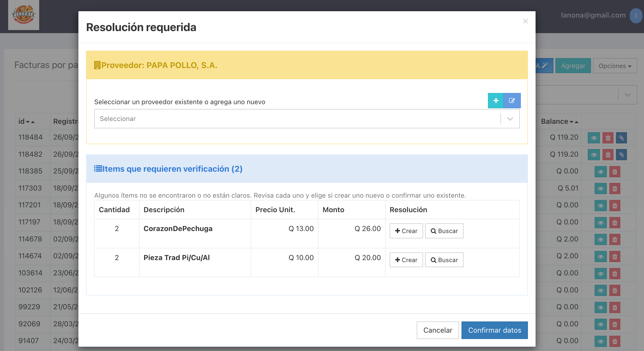
Task: Click Buscar for Pieza Trad Pi/Cu/Al
Action: [444, 260]
